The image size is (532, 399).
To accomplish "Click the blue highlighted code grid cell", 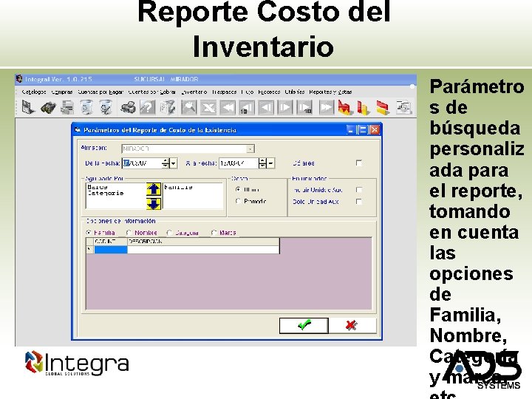I will click(111, 250).
